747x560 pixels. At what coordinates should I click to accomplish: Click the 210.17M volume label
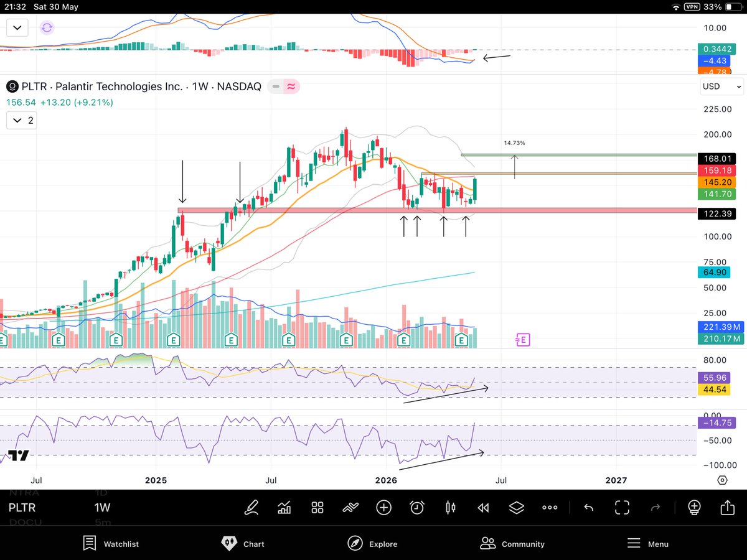coord(721,338)
